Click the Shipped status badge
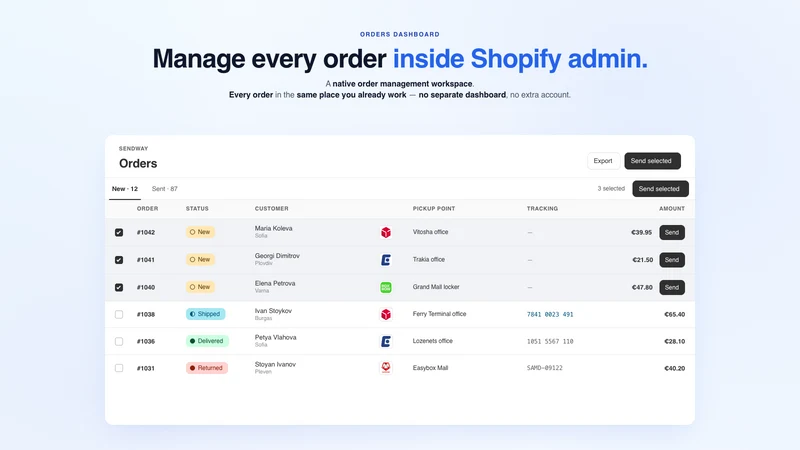The height and width of the screenshot is (450, 800). (205, 314)
